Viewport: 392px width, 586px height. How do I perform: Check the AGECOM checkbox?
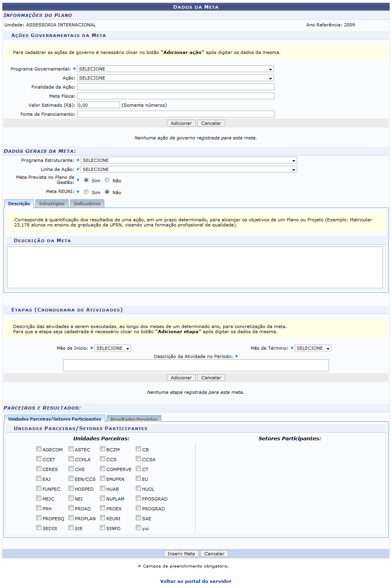(39, 449)
